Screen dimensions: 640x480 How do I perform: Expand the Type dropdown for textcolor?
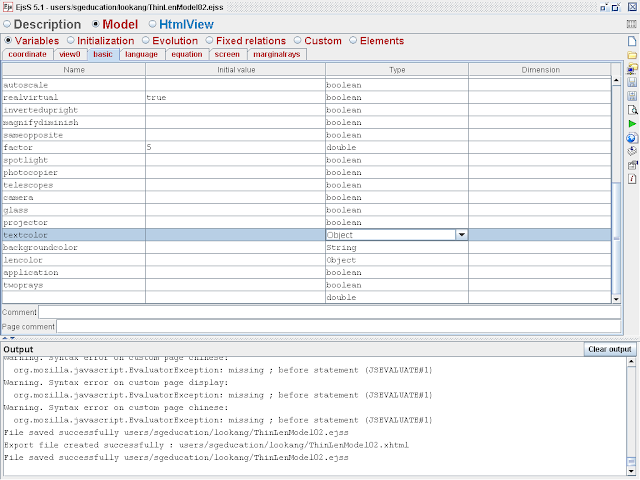[x=462, y=235]
